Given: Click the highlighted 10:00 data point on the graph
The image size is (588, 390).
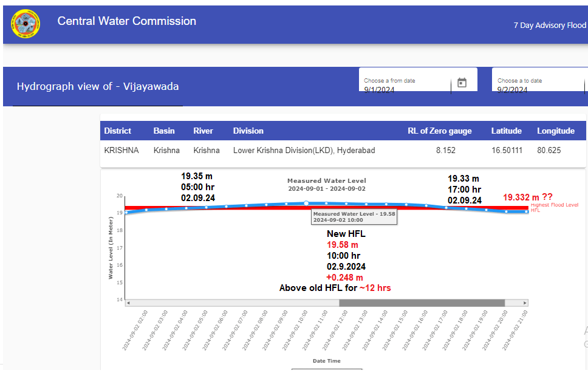Looking at the screenshot, I should pyautogui.click(x=306, y=203).
